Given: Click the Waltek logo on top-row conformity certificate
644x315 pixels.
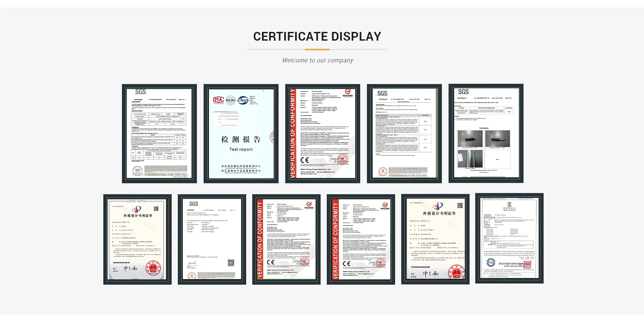Looking at the screenshot, I should point(347,93).
